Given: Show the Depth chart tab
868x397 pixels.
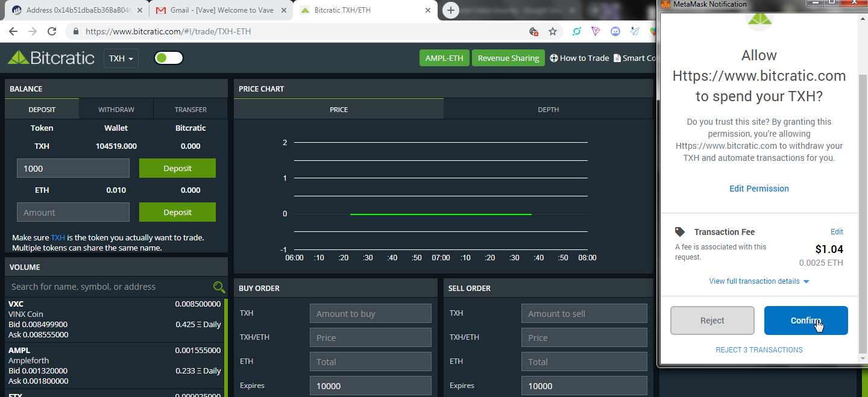Looking at the screenshot, I should 549,109.
